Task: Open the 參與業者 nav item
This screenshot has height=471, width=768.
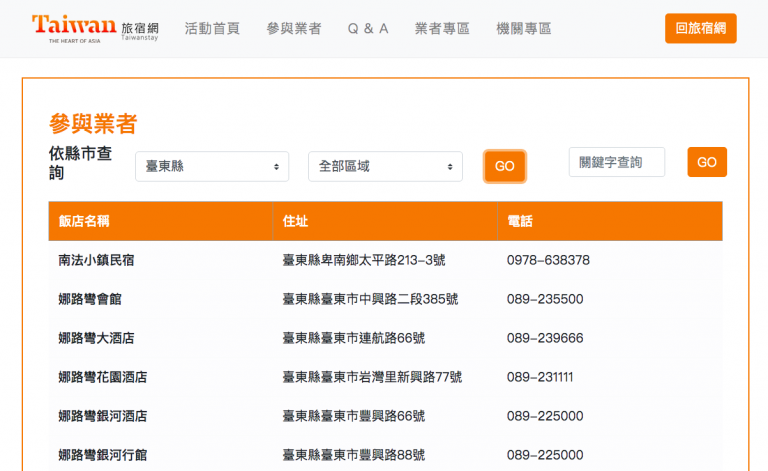Action: tap(294, 29)
